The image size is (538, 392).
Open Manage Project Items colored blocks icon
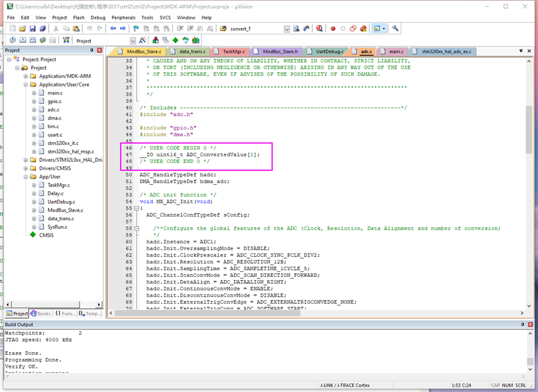tap(155, 40)
